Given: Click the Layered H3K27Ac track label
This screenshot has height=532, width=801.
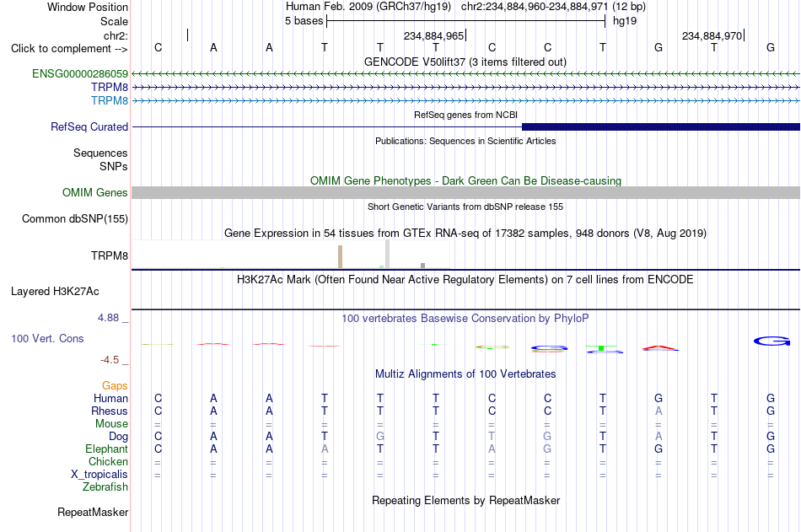Looking at the screenshot, I should tap(55, 292).
